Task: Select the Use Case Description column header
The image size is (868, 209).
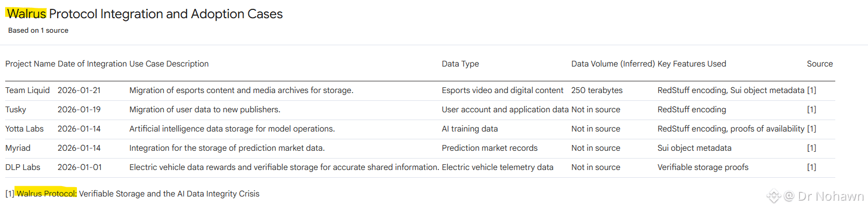Action: pyautogui.click(x=169, y=64)
